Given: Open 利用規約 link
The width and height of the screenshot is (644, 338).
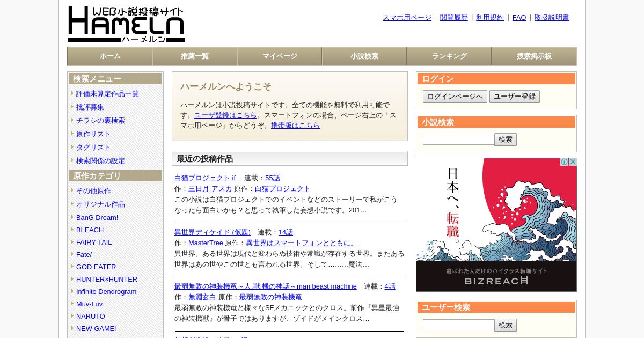Looking at the screenshot, I should point(490,18).
